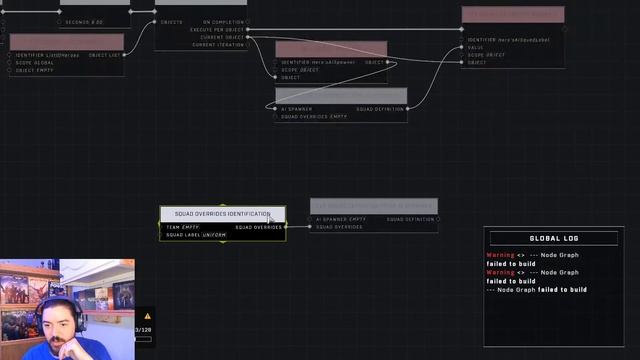Click the Execute Per Object output pin
This screenshot has width=640, height=360.
248,29
